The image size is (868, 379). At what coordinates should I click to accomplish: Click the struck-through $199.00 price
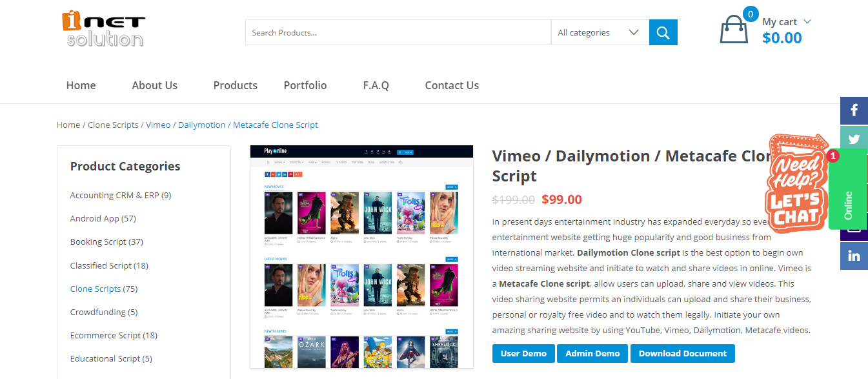coord(514,200)
